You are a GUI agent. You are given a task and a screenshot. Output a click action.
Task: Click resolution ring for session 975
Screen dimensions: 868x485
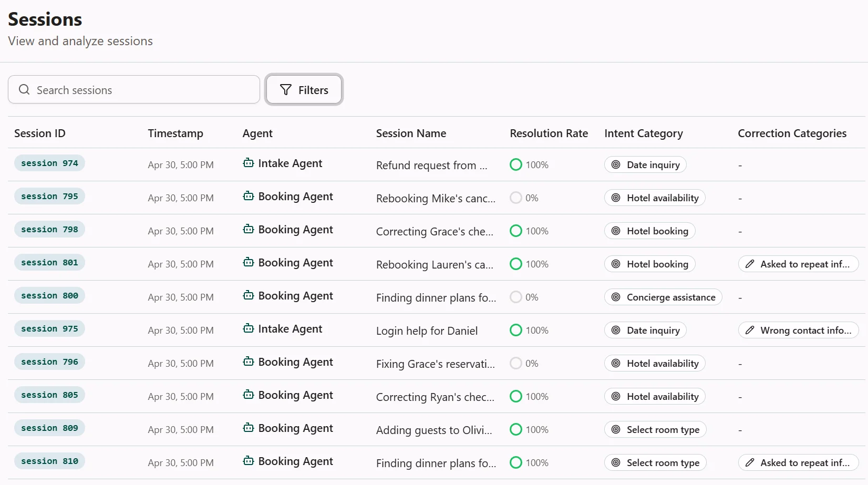[516, 330]
